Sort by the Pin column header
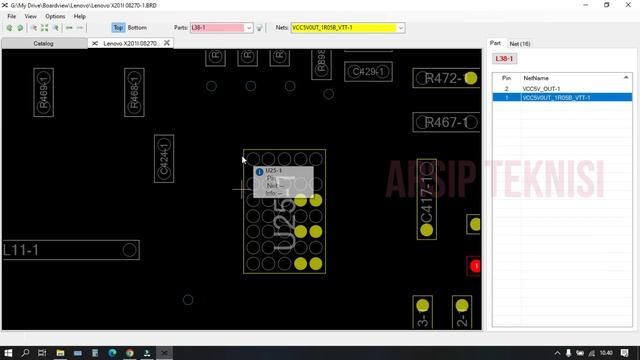Viewport: 640px width, 360px height. (x=506, y=78)
